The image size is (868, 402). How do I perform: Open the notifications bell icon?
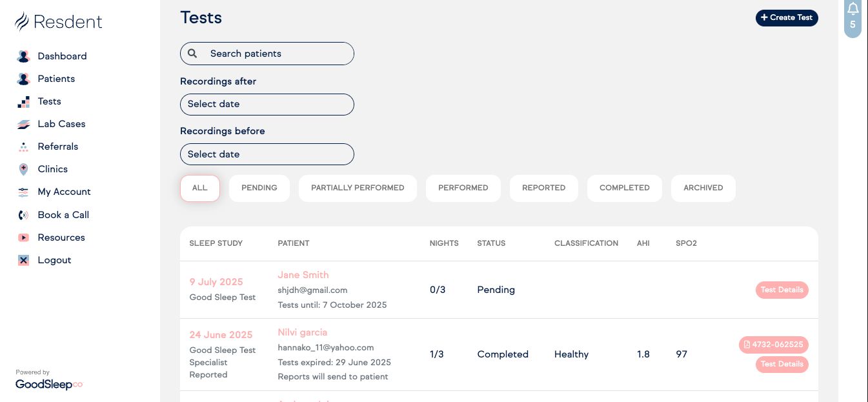click(x=853, y=9)
